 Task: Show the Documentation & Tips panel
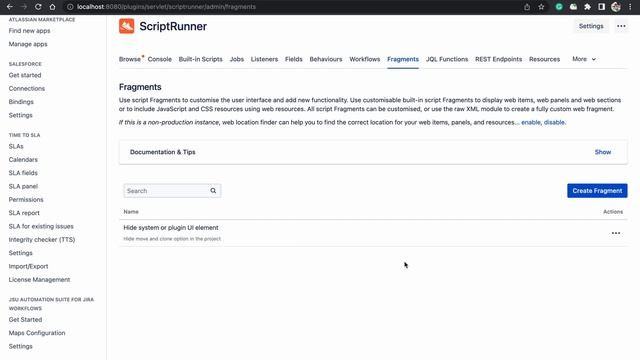pos(602,152)
